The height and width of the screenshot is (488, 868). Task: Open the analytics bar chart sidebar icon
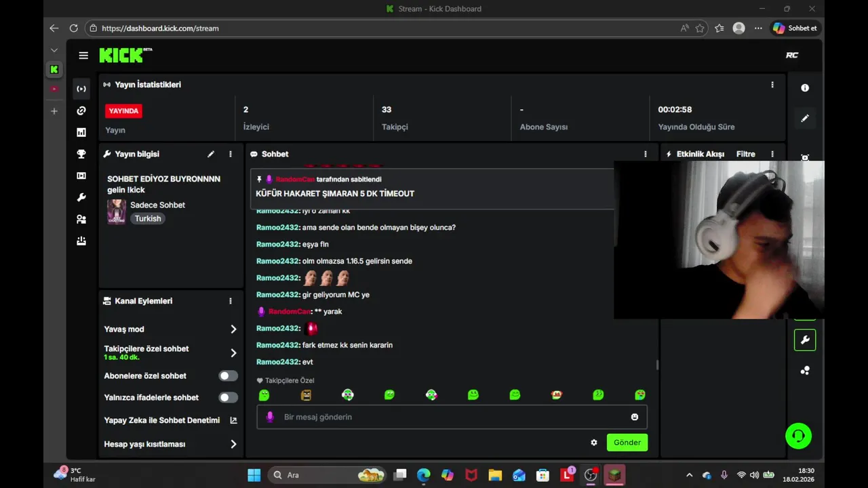pos(81,132)
